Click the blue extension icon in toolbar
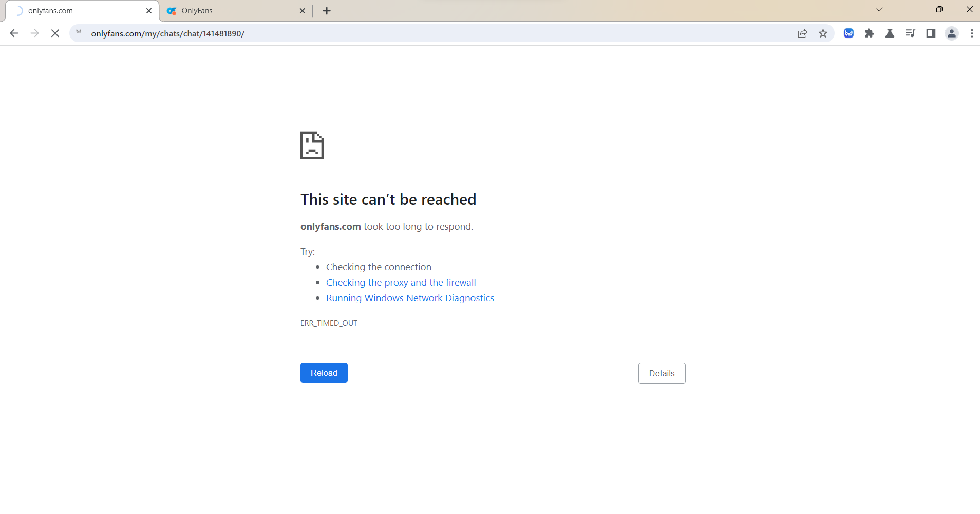Viewport: 980px width, 514px height. coord(849,33)
